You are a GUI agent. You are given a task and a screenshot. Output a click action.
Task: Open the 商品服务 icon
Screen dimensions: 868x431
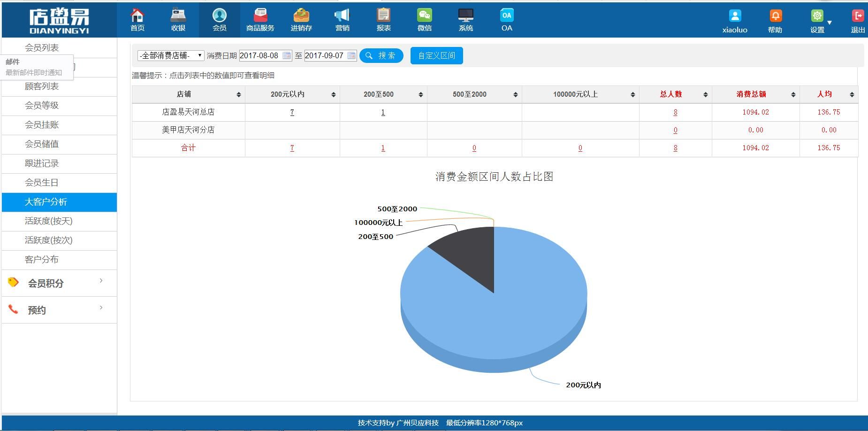click(x=260, y=15)
